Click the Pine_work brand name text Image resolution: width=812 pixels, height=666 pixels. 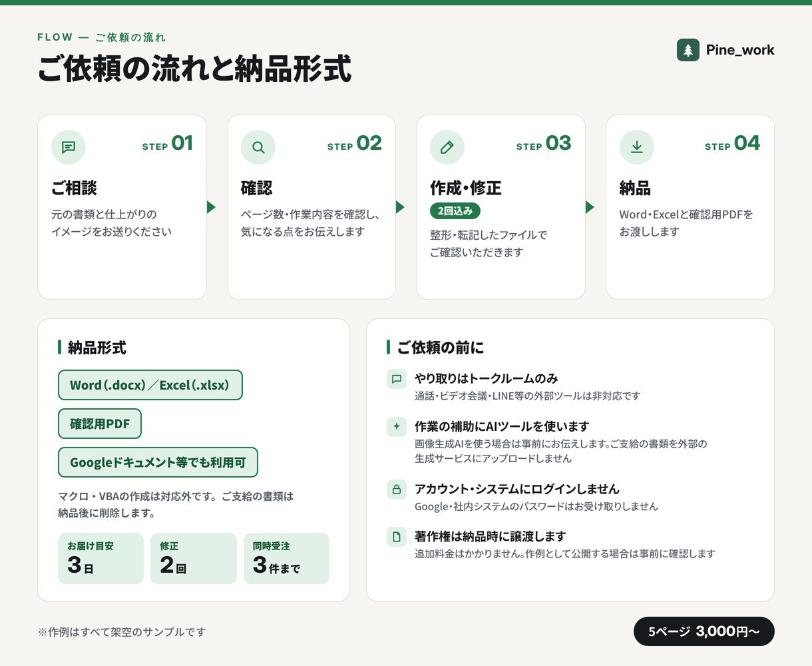(740, 50)
